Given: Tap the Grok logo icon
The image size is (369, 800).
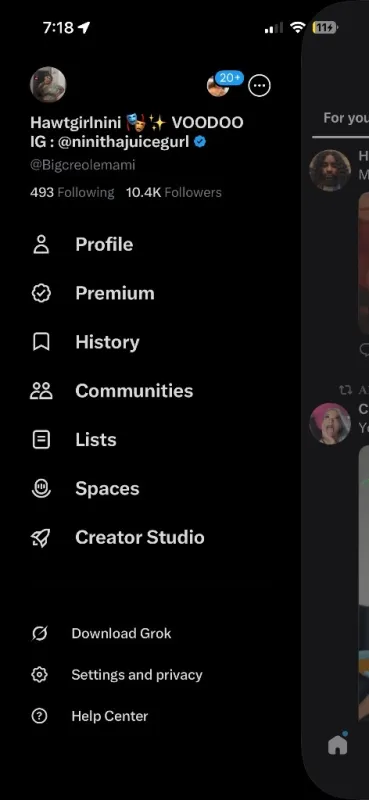Looking at the screenshot, I should pos(39,634).
